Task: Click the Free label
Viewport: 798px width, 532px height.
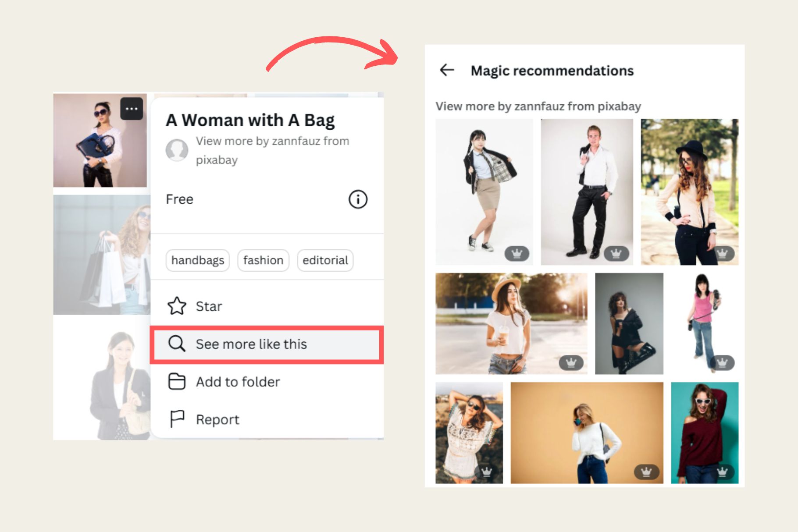Action: (x=179, y=199)
